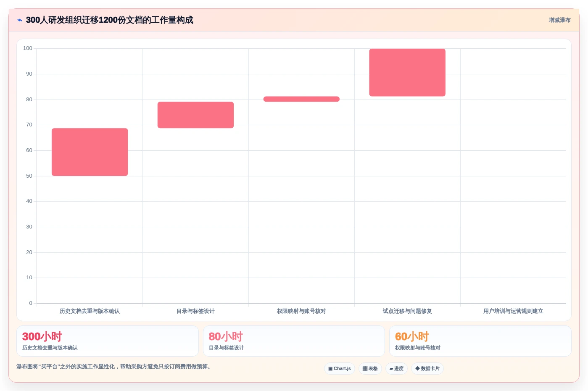Screen dimensions: 588x391
Task: Click the axis label 权限映射与账号核对
Action: coord(301,311)
